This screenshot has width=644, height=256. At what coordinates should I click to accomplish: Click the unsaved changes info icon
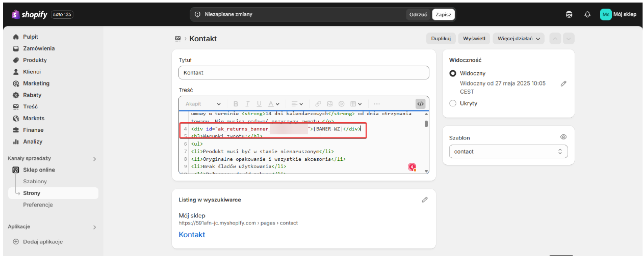click(x=198, y=14)
